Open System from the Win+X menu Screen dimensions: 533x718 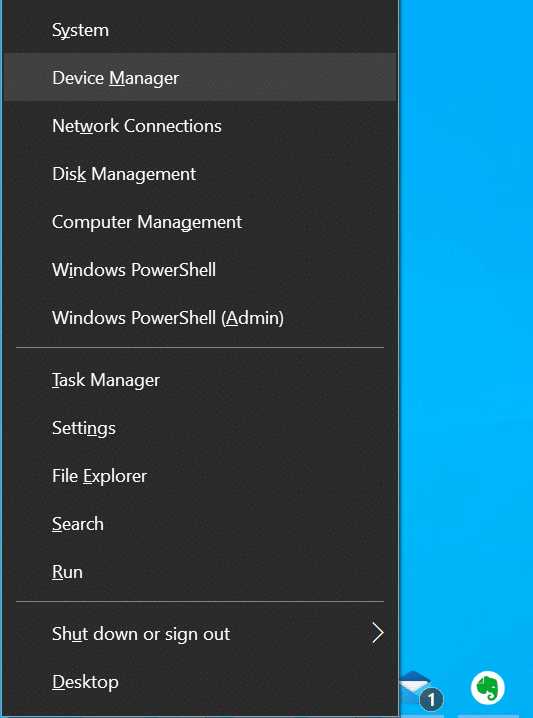tap(200, 30)
